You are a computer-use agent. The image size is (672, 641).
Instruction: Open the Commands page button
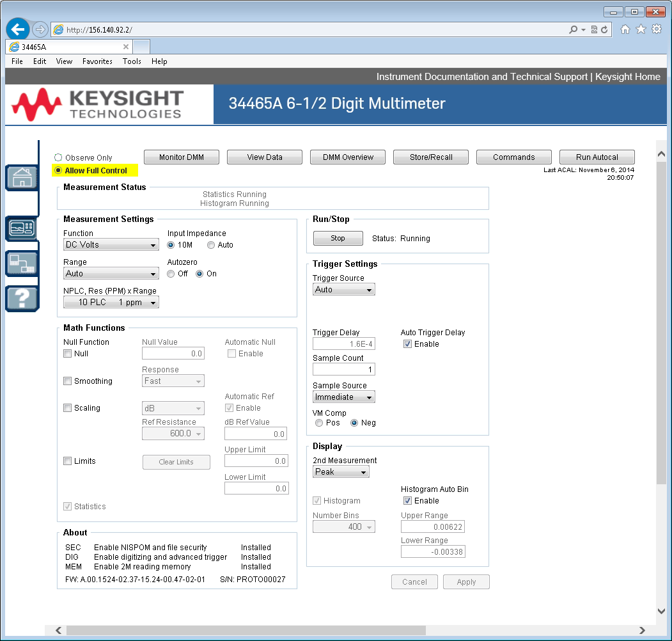(x=514, y=157)
